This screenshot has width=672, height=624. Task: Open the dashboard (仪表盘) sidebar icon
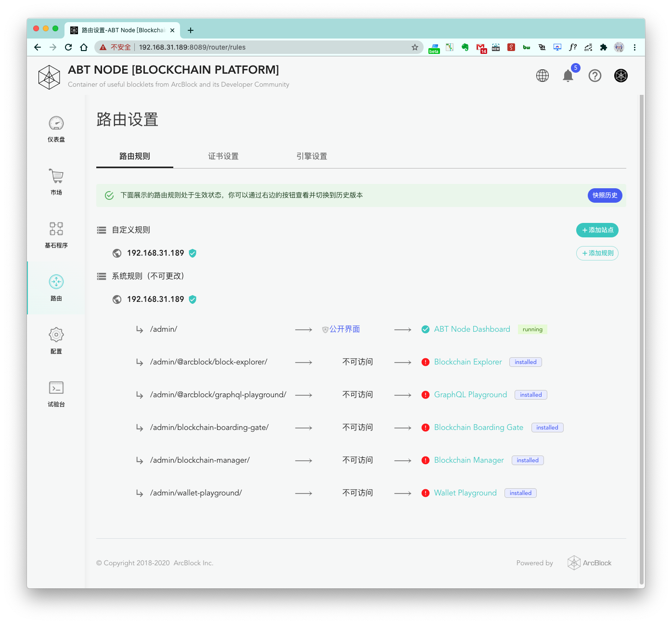(56, 124)
